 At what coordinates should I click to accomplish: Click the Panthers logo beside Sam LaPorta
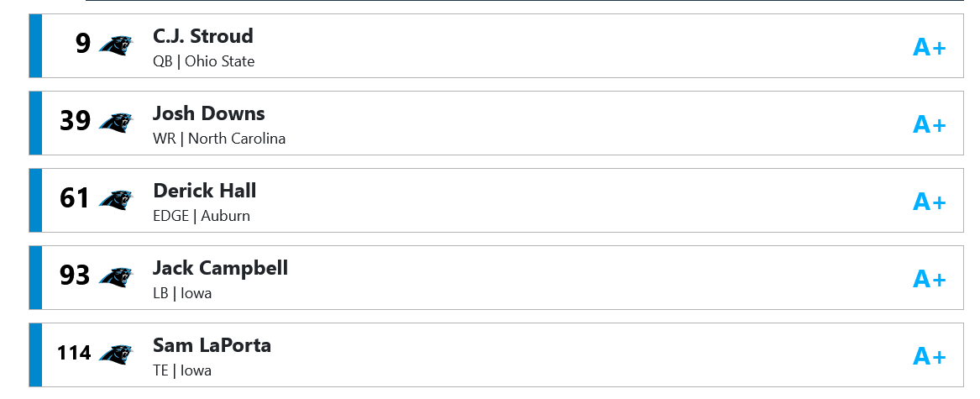pyautogui.click(x=116, y=354)
